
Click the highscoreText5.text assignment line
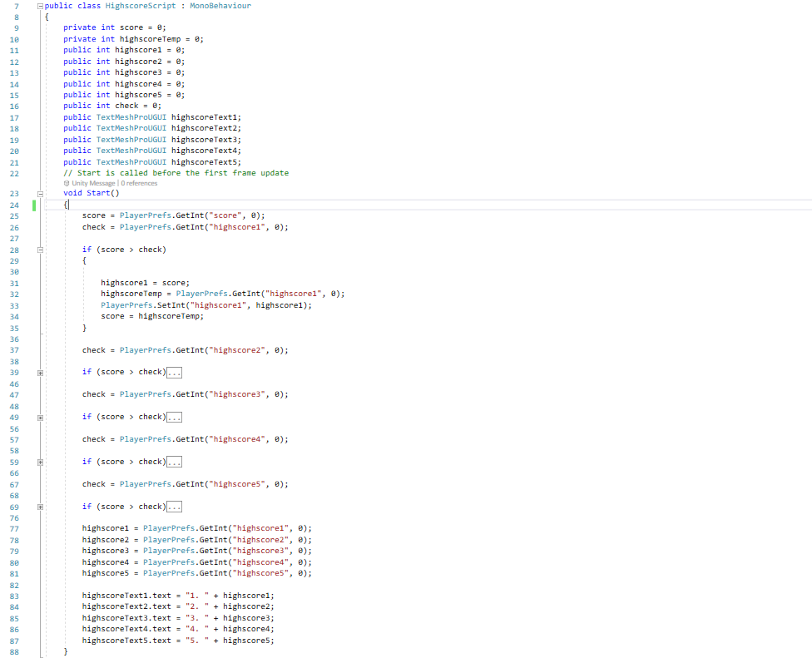click(178, 641)
